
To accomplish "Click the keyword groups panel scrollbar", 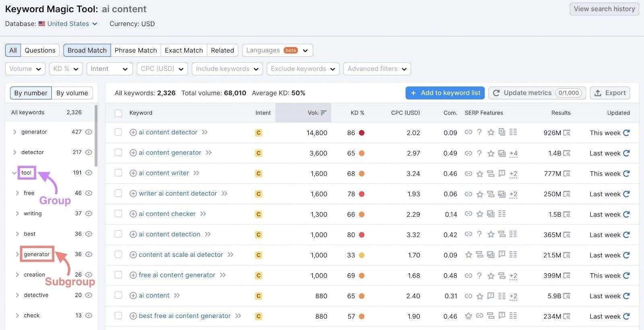I will click(x=96, y=136).
